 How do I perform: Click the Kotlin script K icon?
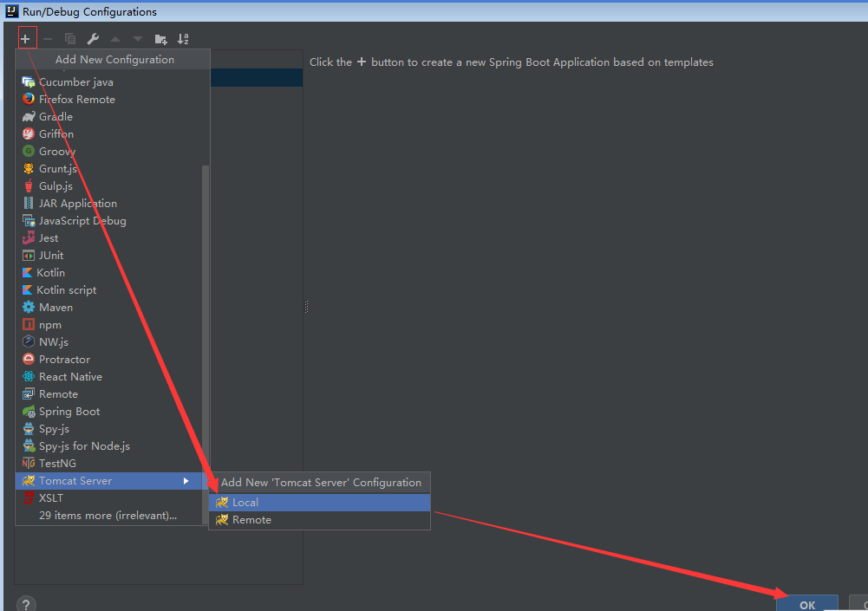[x=27, y=290]
